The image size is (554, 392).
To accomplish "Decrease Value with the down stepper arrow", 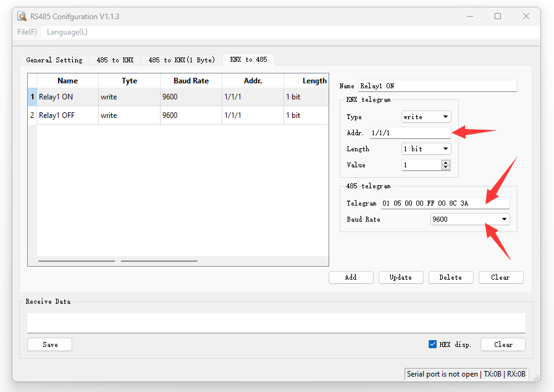I will 446,167.
